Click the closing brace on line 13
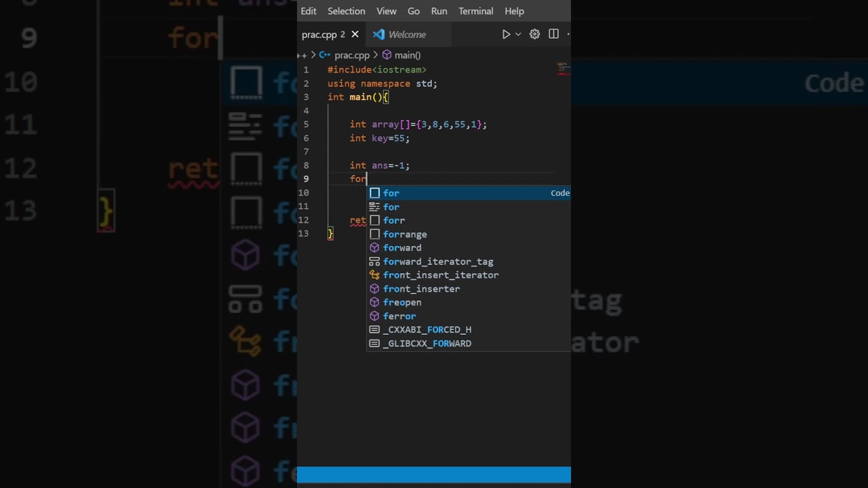This screenshot has width=868, height=488. [x=330, y=234]
